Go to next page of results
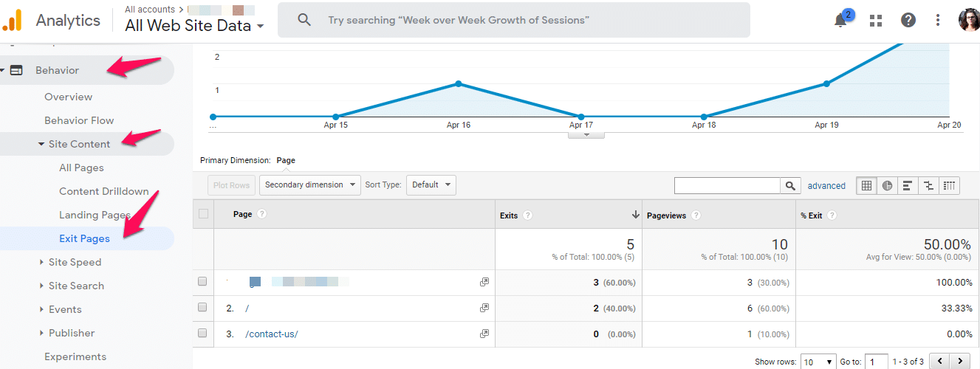Image resolution: width=980 pixels, height=369 pixels. [x=959, y=361]
